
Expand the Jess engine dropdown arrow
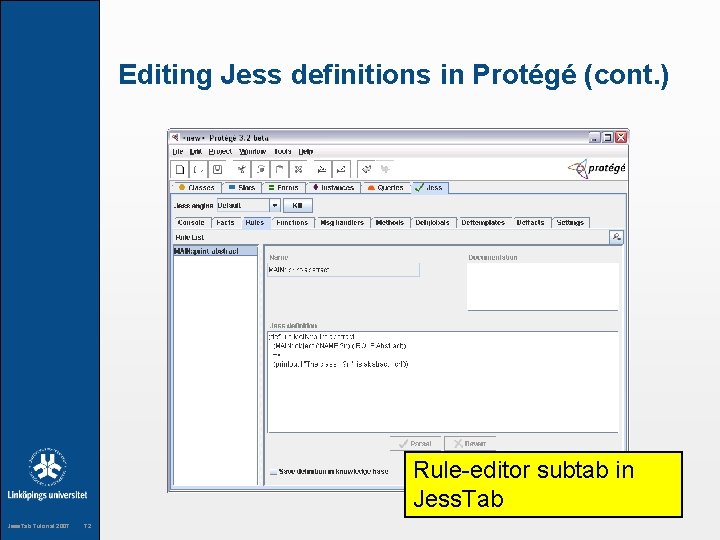275,205
